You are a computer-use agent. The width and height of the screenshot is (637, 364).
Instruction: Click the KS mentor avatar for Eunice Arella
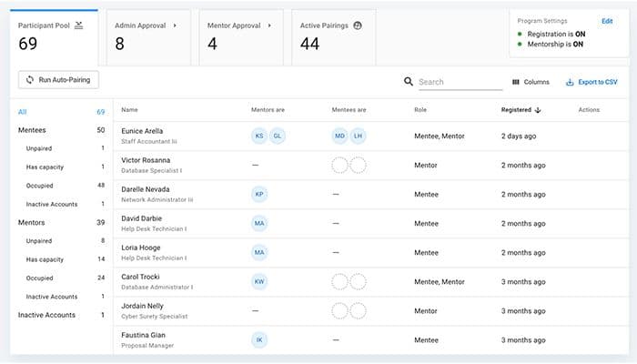pyautogui.click(x=259, y=136)
